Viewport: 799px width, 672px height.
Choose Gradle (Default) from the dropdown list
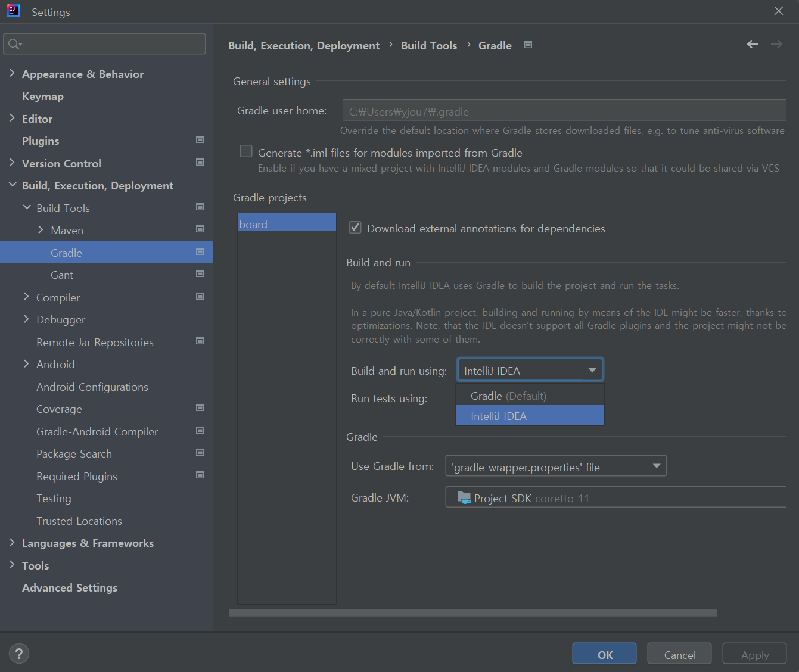[x=530, y=396]
